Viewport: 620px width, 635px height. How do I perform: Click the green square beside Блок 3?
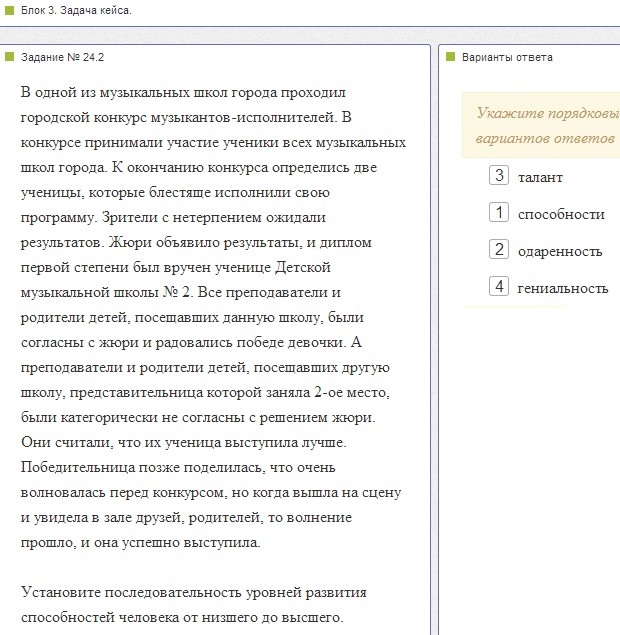point(9,10)
